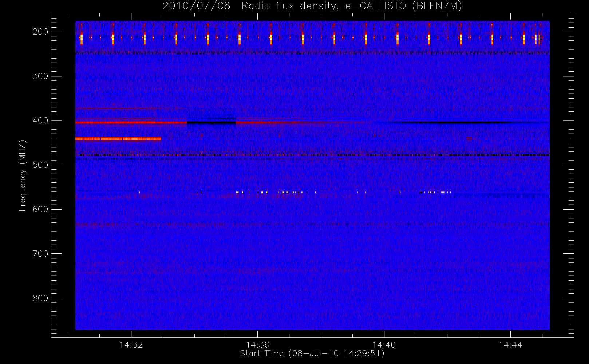Click the 300 frequency tick label

point(40,76)
